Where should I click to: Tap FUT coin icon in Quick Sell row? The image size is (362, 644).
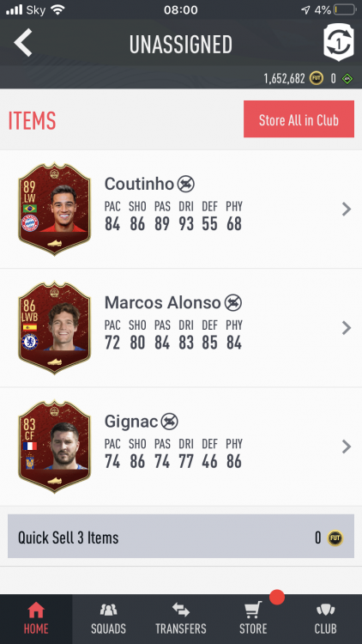pos(335,538)
